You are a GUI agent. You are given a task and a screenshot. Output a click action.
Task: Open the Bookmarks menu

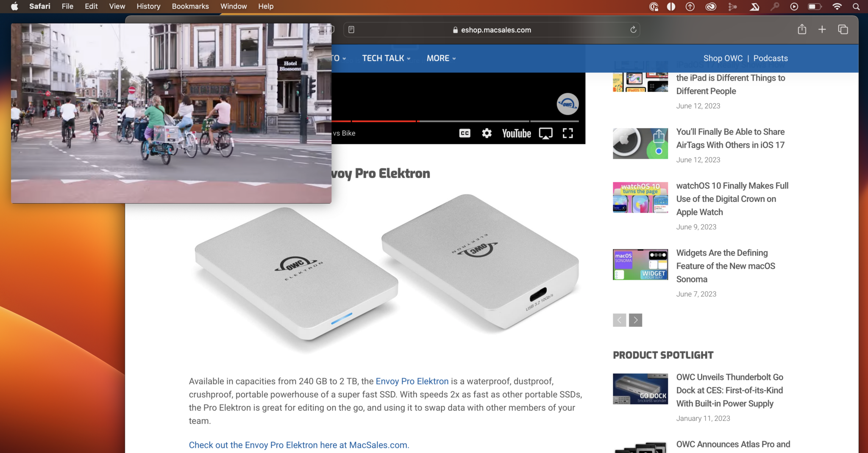190,6
